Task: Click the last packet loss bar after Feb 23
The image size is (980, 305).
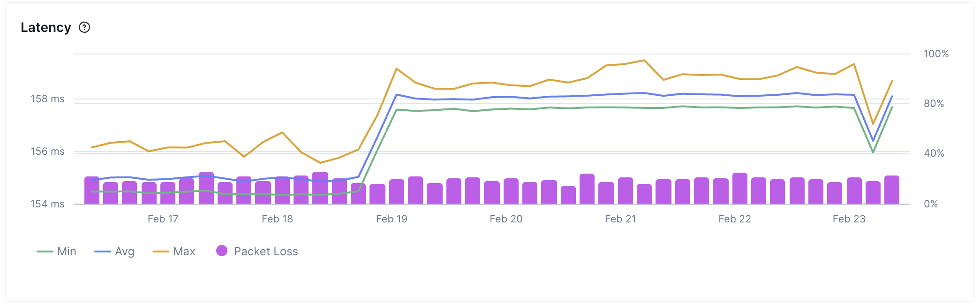Action: coord(892,190)
